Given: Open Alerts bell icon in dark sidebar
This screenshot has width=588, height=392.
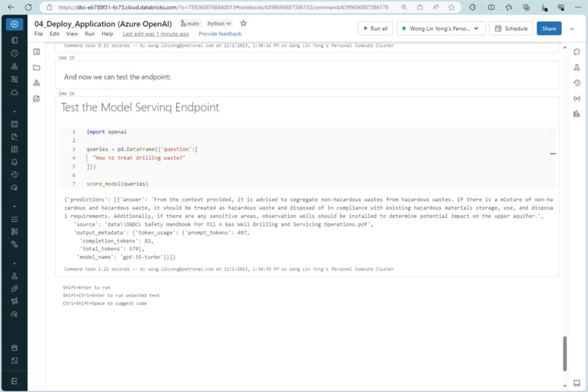Looking at the screenshot, I should (x=15, y=162).
